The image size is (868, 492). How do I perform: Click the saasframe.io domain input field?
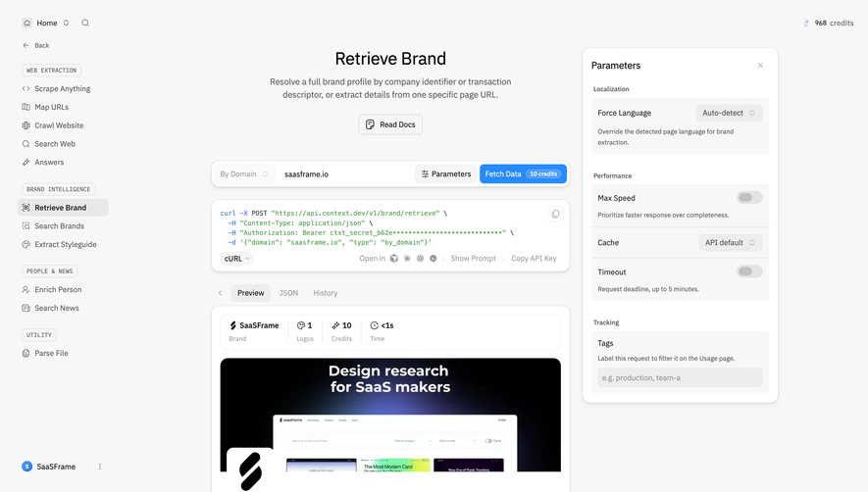(346, 173)
